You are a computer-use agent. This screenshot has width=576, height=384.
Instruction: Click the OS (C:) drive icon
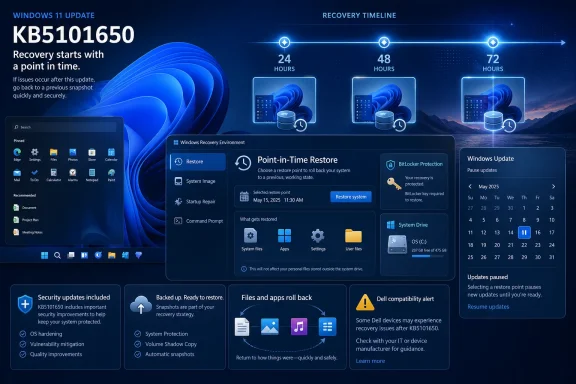coord(397,245)
